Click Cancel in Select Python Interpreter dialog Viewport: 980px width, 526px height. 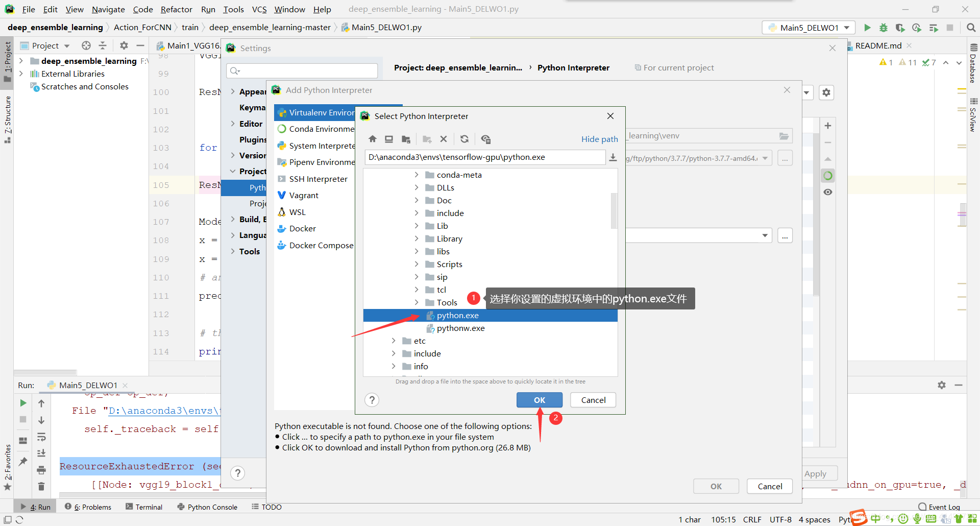pos(593,400)
